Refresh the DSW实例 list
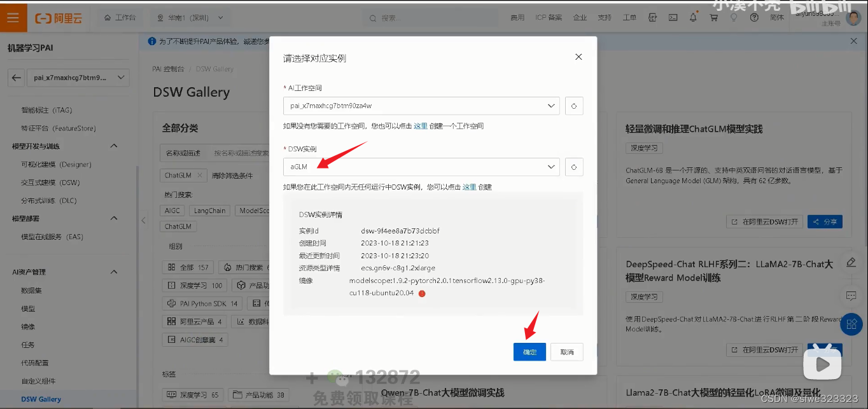868x409 pixels. tap(574, 167)
